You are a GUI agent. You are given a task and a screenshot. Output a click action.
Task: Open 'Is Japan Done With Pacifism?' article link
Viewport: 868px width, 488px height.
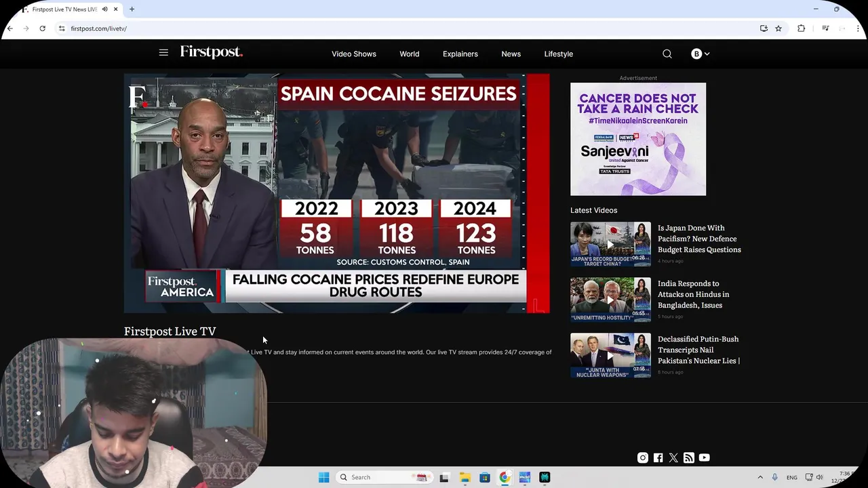pos(699,239)
